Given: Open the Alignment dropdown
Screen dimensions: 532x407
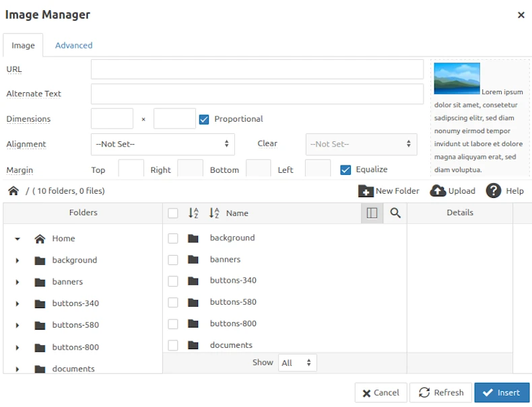Looking at the screenshot, I should pyautogui.click(x=162, y=144).
